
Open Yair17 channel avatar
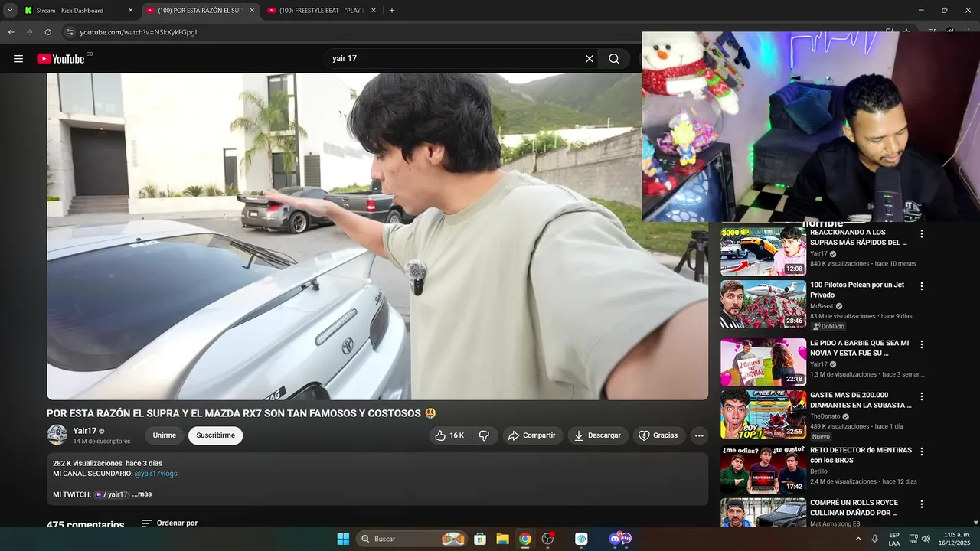pyautogui.click(x=57, y=435)
